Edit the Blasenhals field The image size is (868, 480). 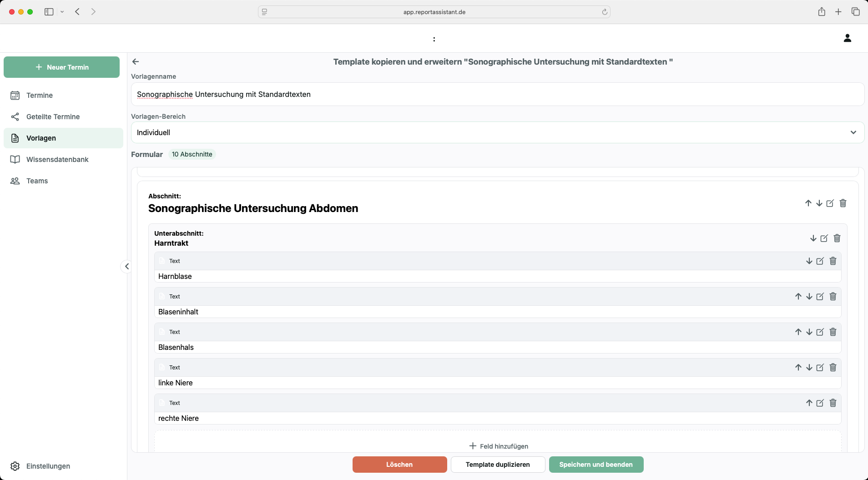820,332
